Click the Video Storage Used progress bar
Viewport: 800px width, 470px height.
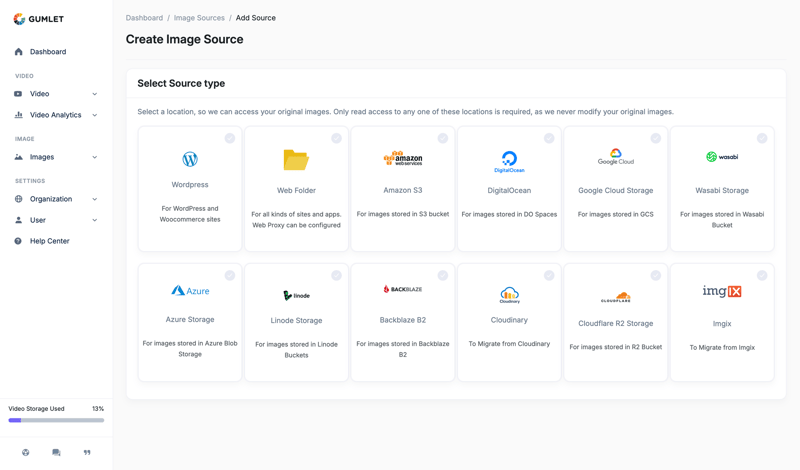pyautogui.click(x=56, y=420)
